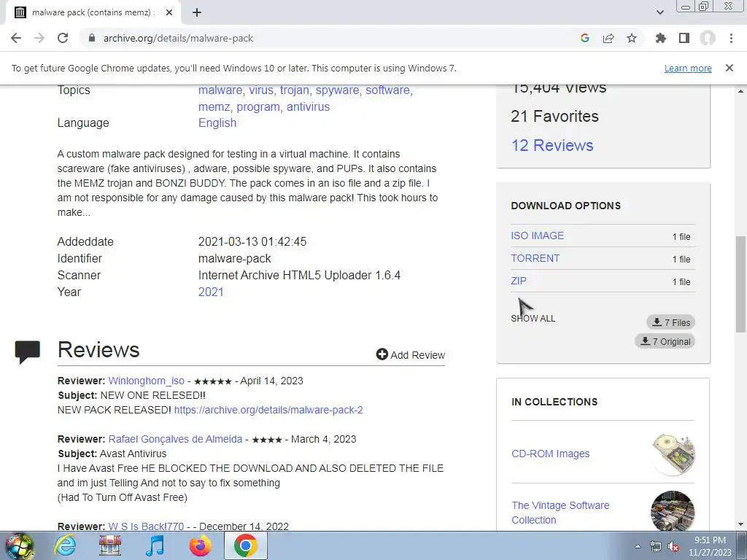Toggle the Chrome side panel icon
The height and width of the screenshot is (560, 747).
point(684,38)
